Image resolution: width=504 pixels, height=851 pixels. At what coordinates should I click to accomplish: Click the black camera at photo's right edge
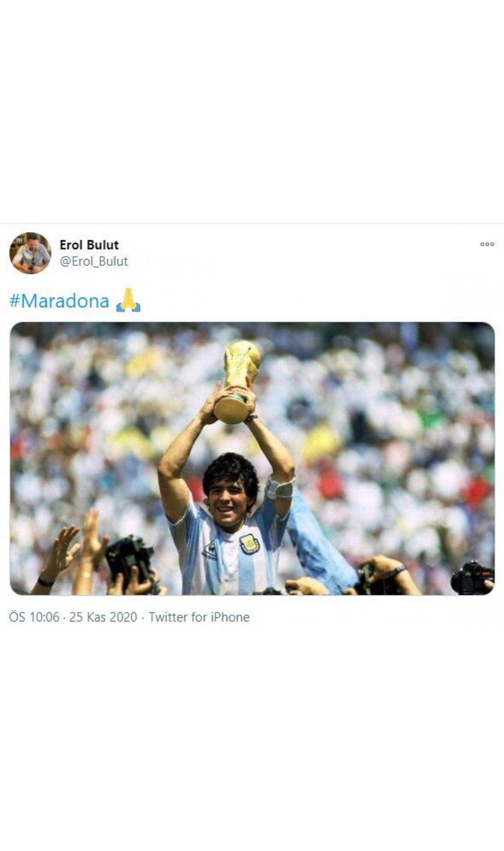(472, 578)
